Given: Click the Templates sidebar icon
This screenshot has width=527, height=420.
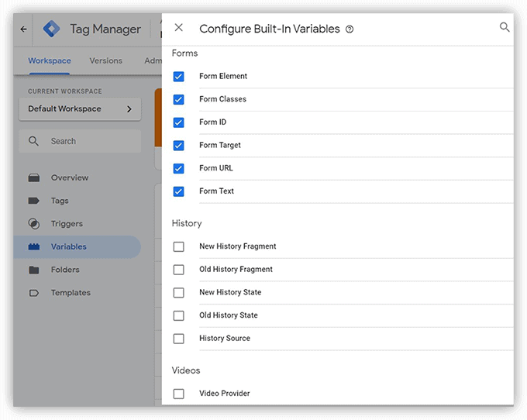Looking at the screenshot, I should pyautogui.click(x=34, y=293).
